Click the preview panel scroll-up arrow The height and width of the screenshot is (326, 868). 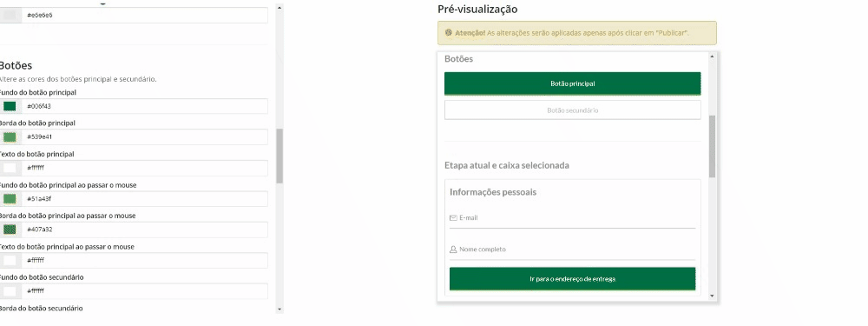[712, 57]
